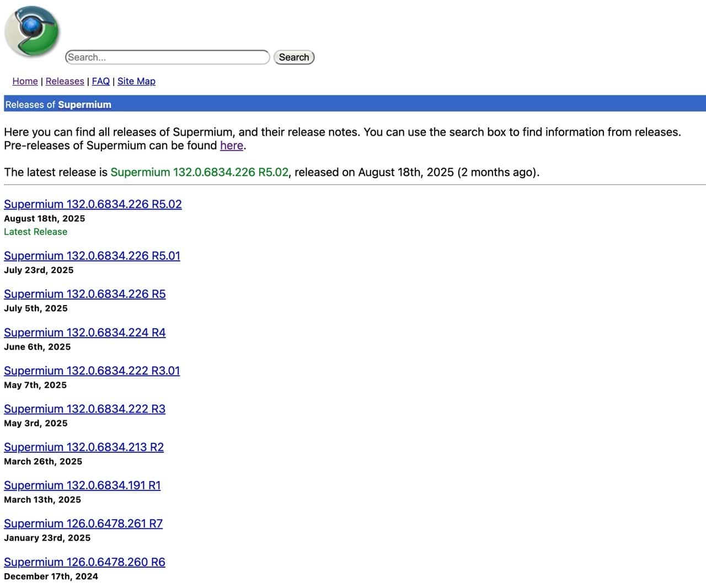Follow the pre-releases 'here' link
The image size is (706, 588).
pos(231,146)
